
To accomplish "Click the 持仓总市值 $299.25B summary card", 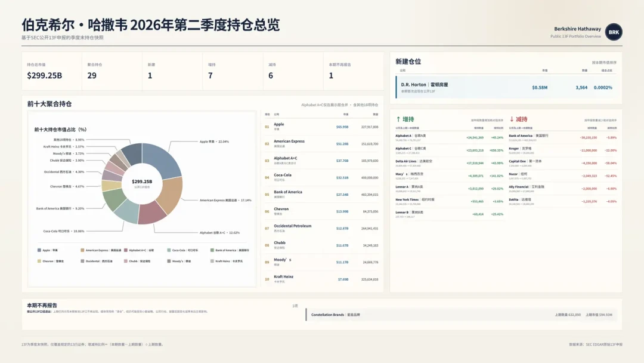I will point(52,71).
